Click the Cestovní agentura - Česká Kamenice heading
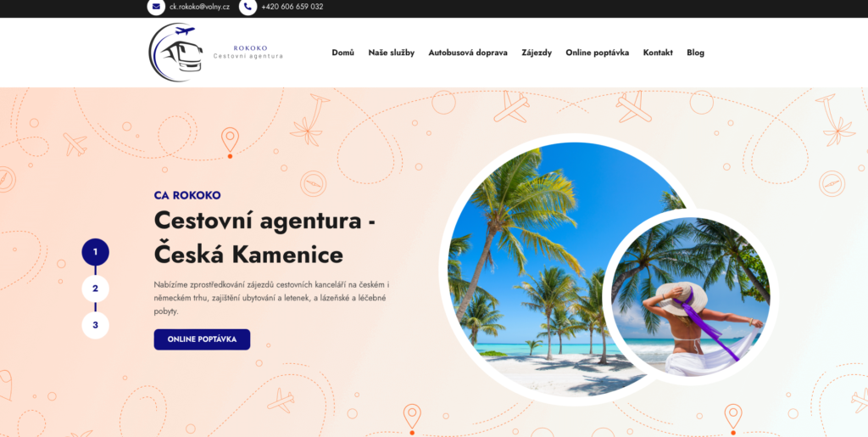The image size is (868, 437). 265,238
